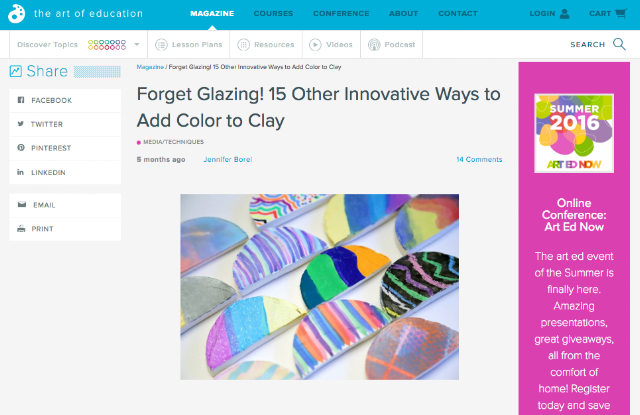Screen dimensions: 640x415
Task: Open the Lesson Plans section
Action: tap(189, 44)
